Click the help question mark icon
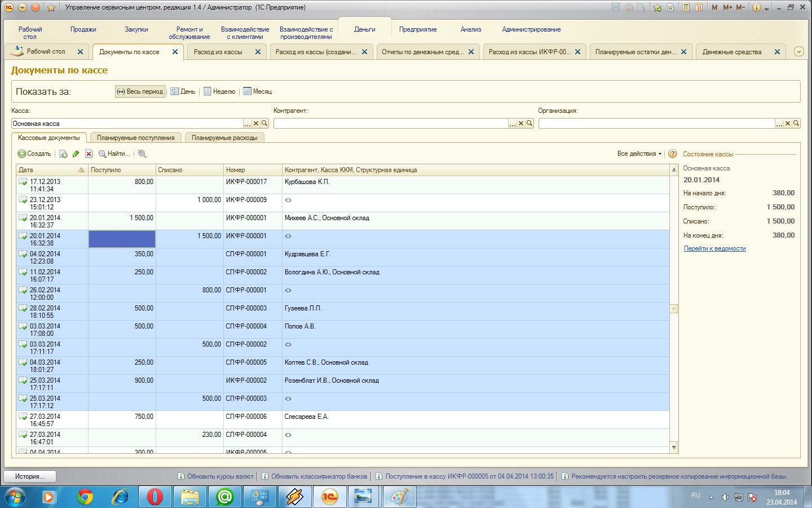This screenshot has height=508, width=812. (x=672, y=154)
